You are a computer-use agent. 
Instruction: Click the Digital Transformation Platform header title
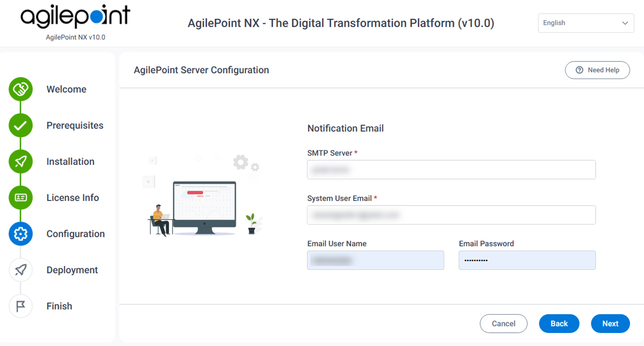click(341, 23)
